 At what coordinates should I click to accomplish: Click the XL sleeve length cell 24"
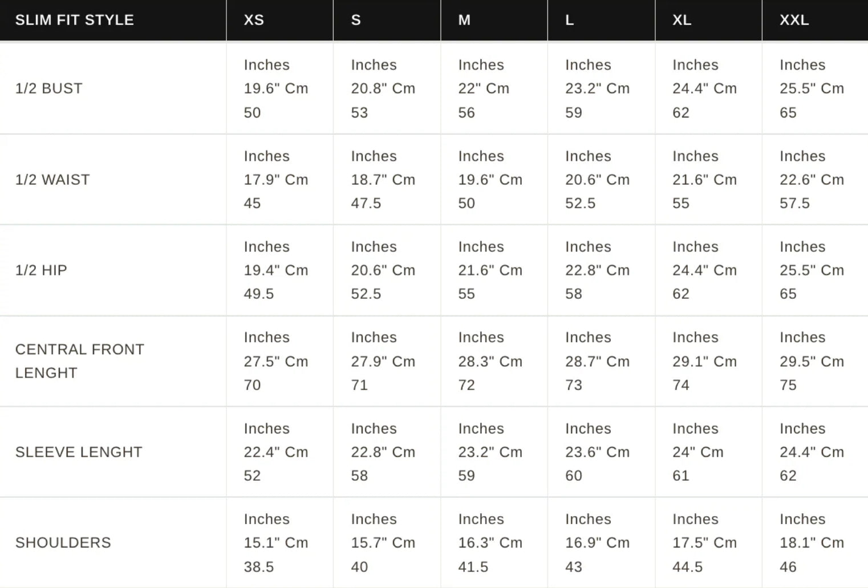pos(697,452)
